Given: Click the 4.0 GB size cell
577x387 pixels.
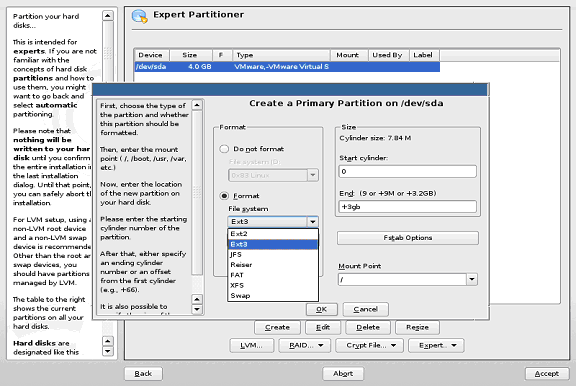Looking at the screenshot, I should click(x=200, y=67).
